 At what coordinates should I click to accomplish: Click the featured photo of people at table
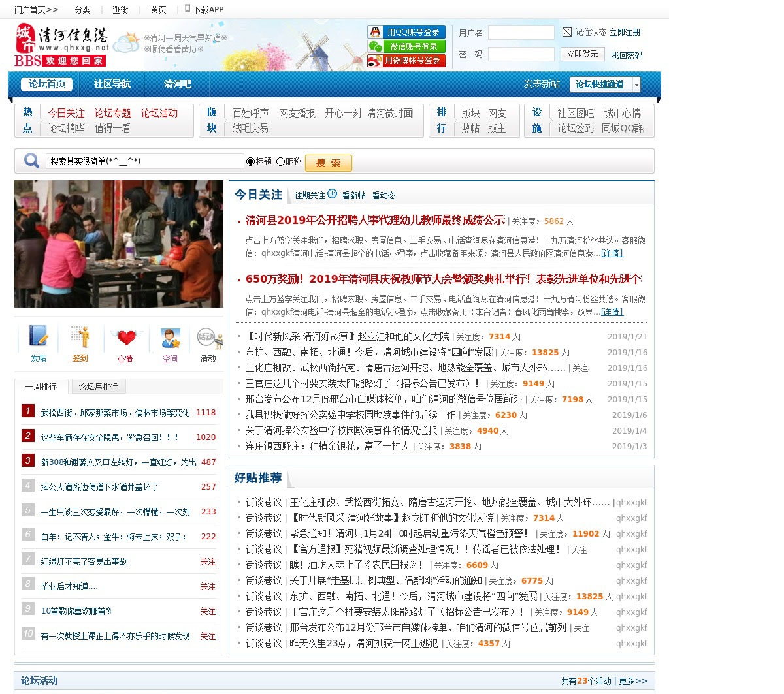pos(119,244)
